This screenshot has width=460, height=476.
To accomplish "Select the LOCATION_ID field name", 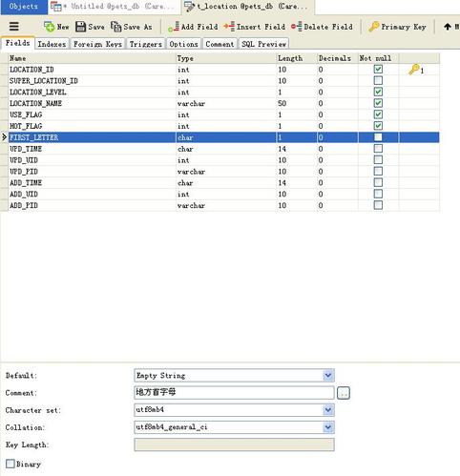I will (31, 70).
